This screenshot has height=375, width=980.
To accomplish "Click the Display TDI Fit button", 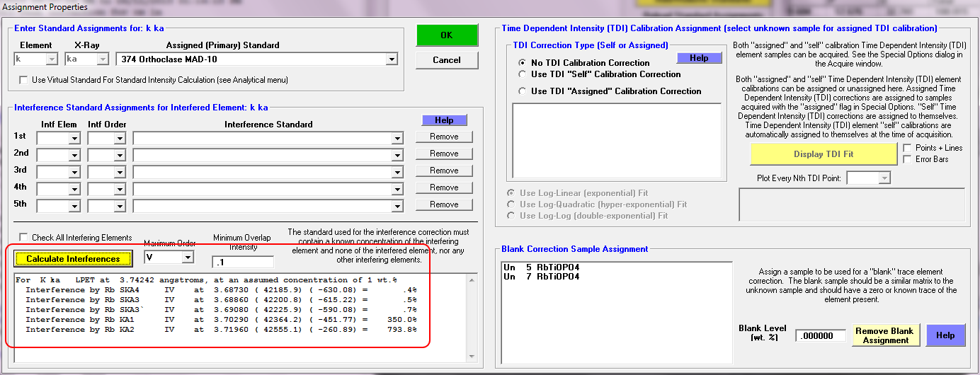I will (824, 154).
